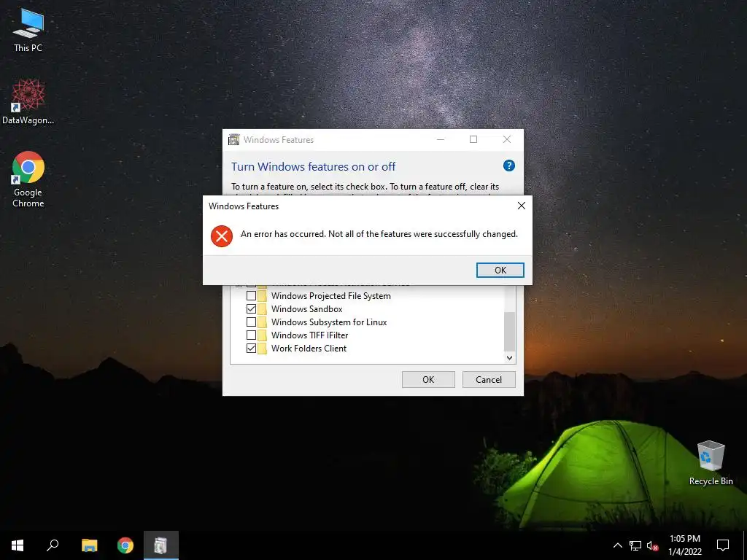Open the Windows Start menu
This screenshot has height=560, width=747.
18,545
